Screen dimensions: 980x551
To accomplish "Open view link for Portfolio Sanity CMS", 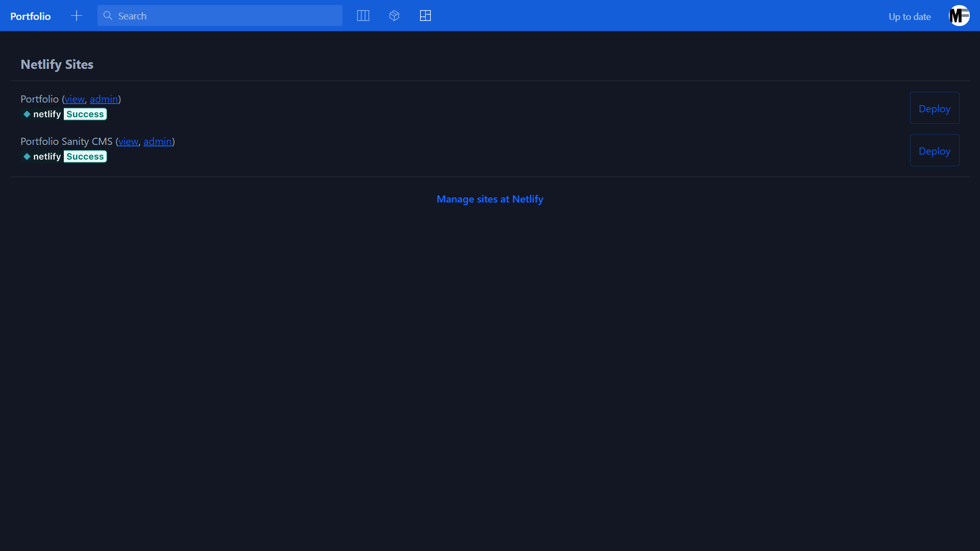I will (128, 141).
